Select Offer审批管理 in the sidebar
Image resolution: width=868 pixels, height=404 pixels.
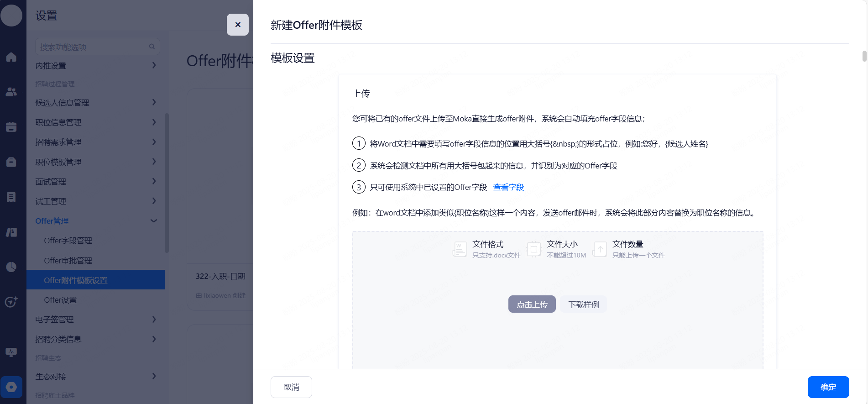point(68,261)
